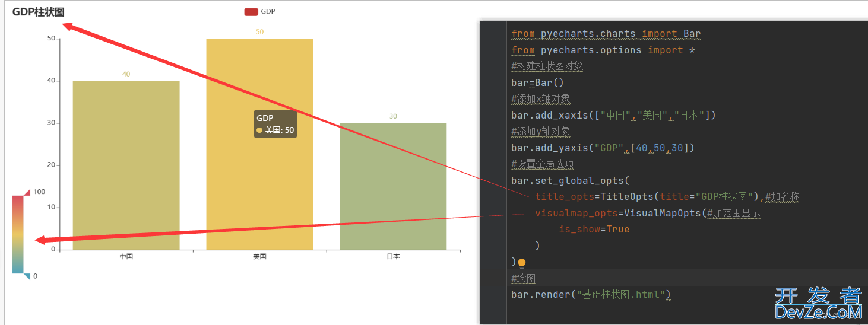Click the 日本 bar with value 30
The width and height of the screenshot is (868, 325).
coord(393,186)
